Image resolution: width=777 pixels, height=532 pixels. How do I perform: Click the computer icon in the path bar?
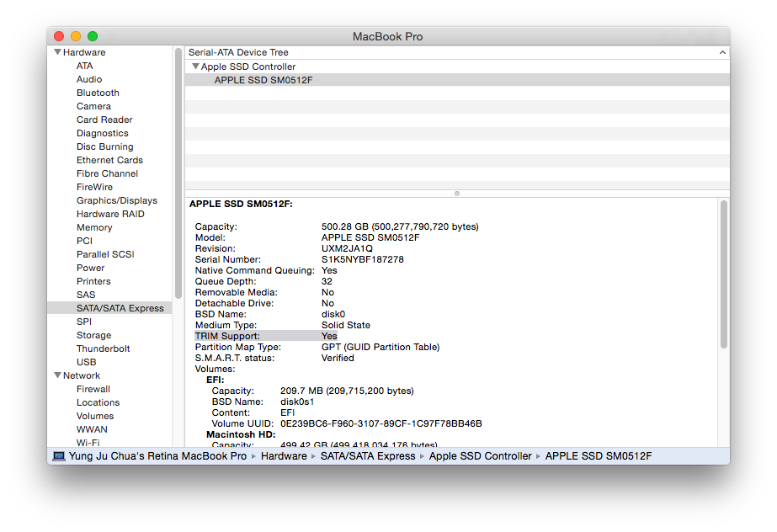(59, 456)
